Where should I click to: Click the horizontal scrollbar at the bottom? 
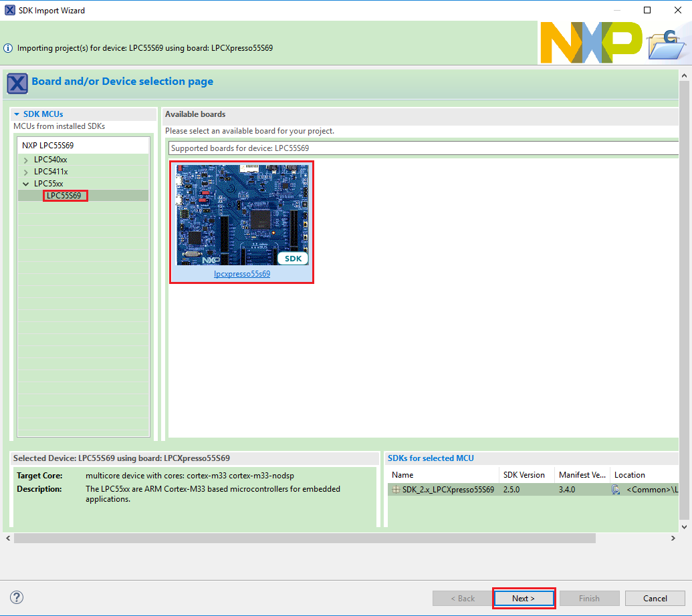click(x=304, y=538)
